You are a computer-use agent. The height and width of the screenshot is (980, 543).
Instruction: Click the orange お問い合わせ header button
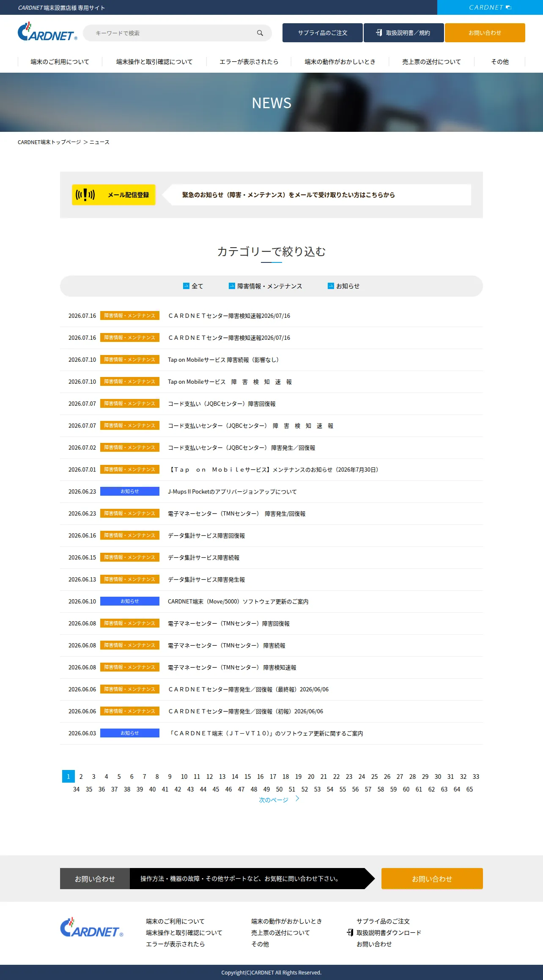coord(485,33)
